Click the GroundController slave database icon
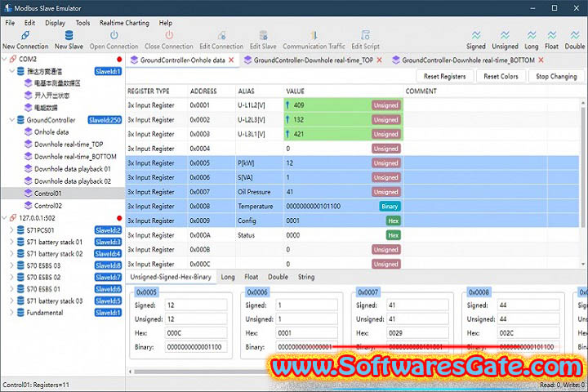 click(x=20, y=120)
